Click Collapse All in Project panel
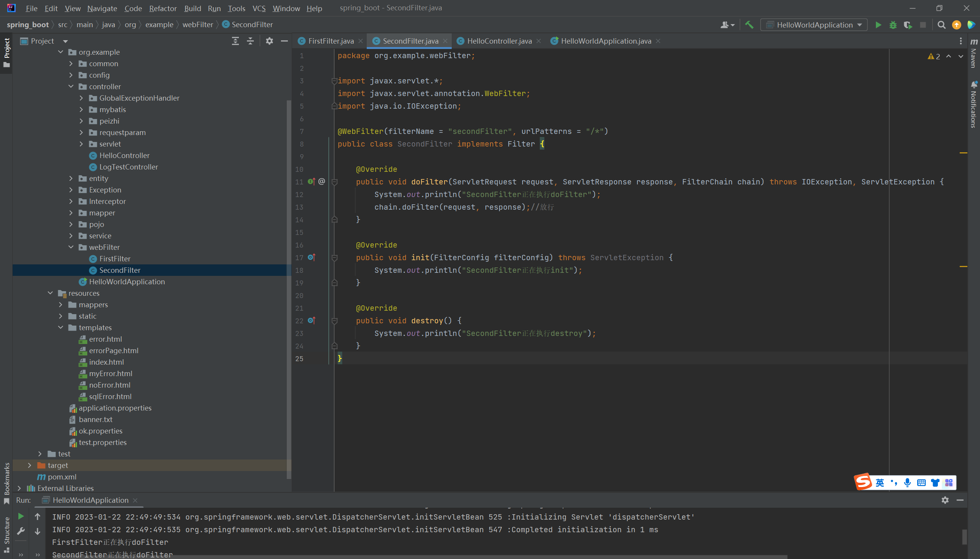 tap(250, 41)
